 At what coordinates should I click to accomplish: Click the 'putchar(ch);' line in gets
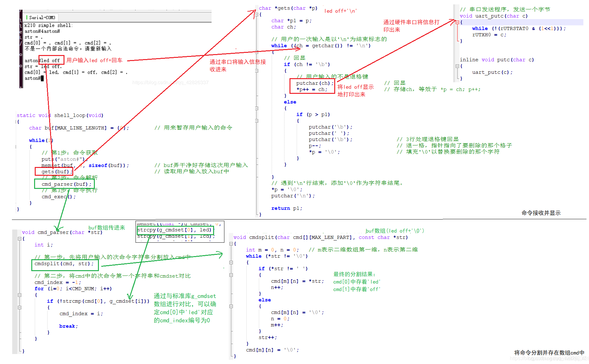point(315,83)
